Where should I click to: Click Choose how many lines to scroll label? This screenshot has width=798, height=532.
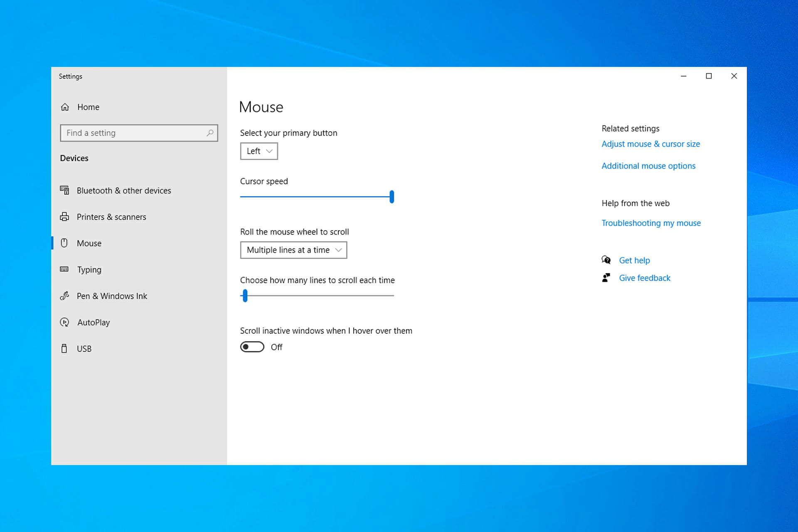(317, 280)
